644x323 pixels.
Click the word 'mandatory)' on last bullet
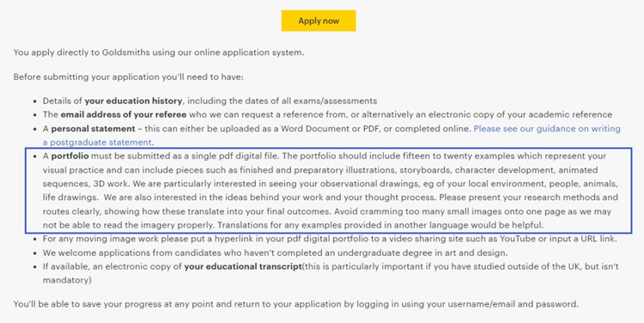point(67,280)
